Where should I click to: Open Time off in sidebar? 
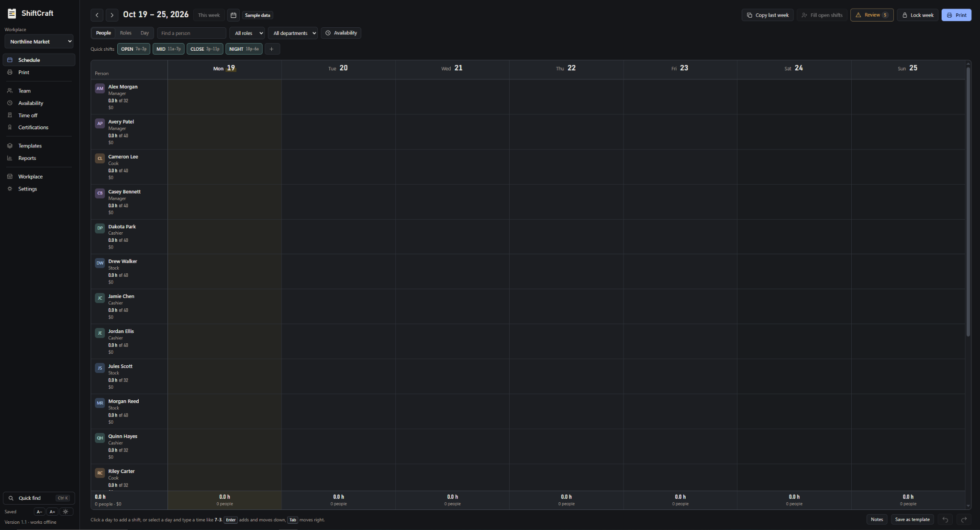[x=39, y=115]
